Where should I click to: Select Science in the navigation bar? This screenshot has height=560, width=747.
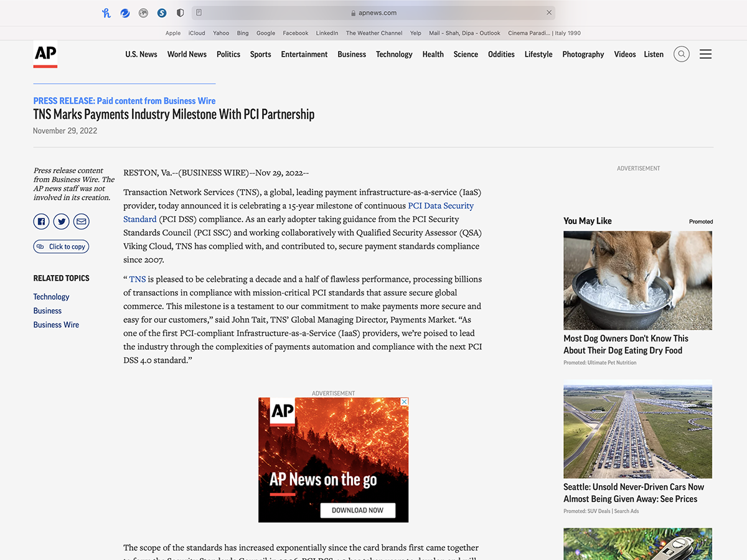[466, 54]
